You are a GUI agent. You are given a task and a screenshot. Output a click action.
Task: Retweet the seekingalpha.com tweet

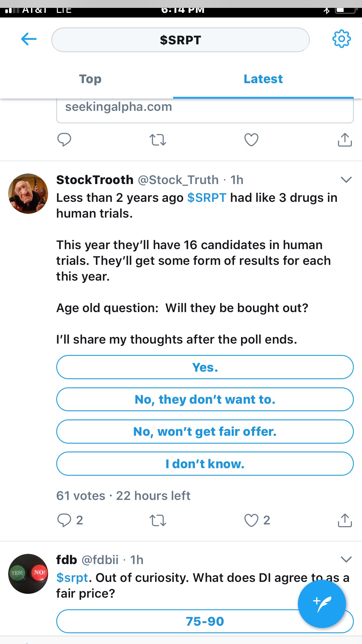(158, 140)
